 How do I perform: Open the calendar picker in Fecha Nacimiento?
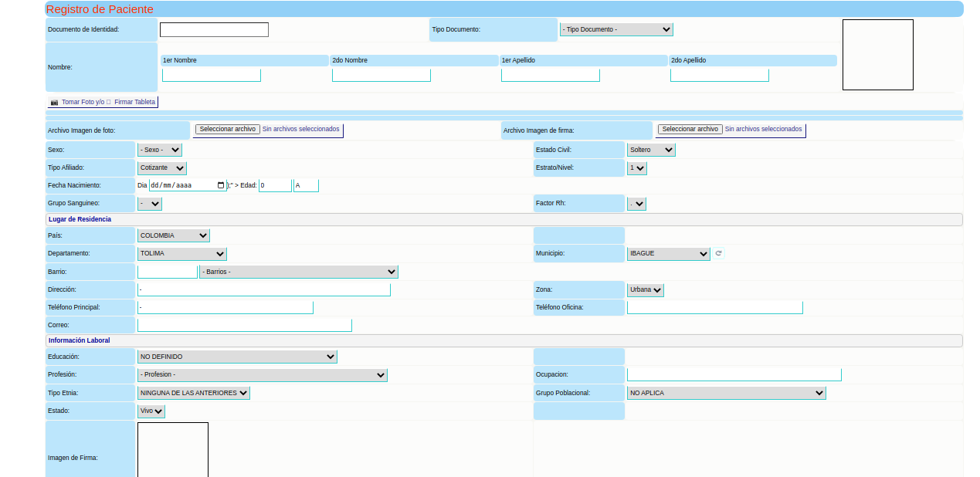221,185
